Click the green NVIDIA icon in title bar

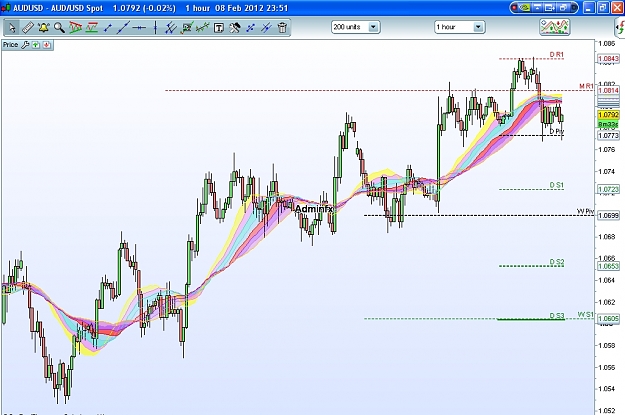pos(526,8)
